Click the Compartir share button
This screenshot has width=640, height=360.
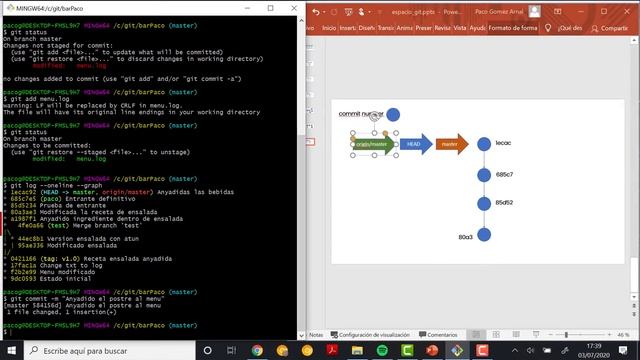pos(609,28)
